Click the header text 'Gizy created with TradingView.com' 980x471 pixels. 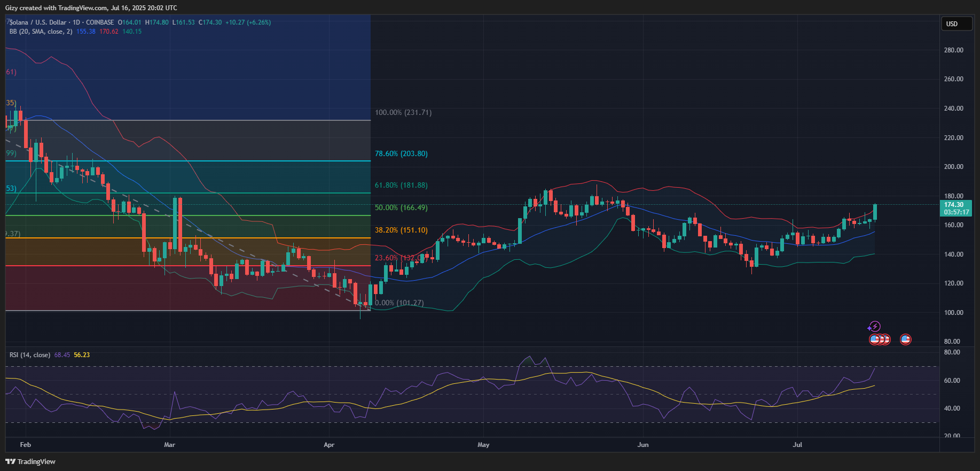coord(56,8)
